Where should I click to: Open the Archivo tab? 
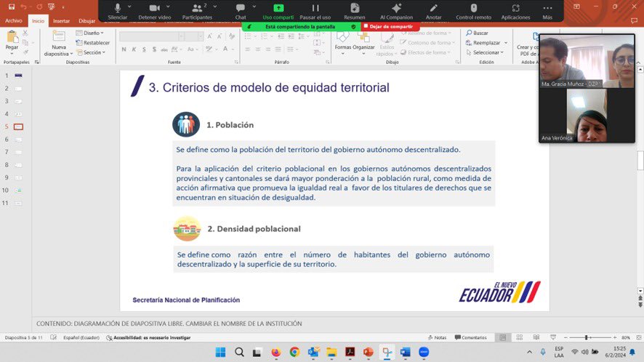(14, 20)
